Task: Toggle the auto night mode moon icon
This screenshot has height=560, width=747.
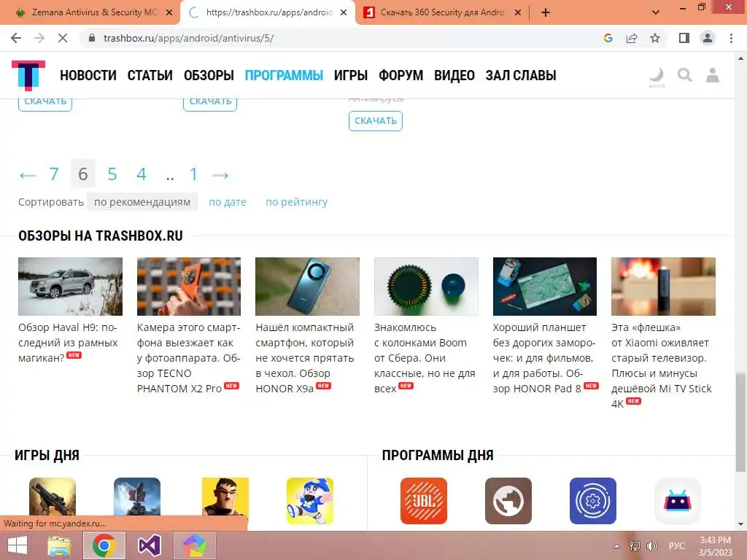Action: [657, 77]
